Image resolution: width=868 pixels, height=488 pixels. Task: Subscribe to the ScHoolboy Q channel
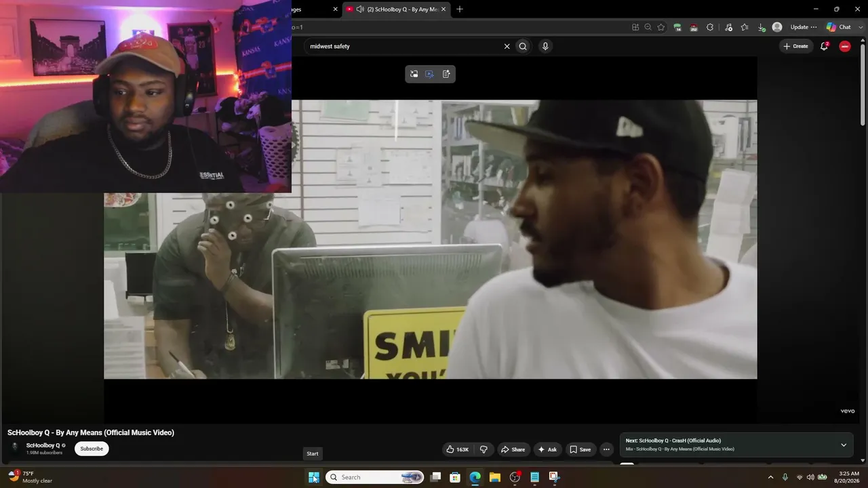92,449
